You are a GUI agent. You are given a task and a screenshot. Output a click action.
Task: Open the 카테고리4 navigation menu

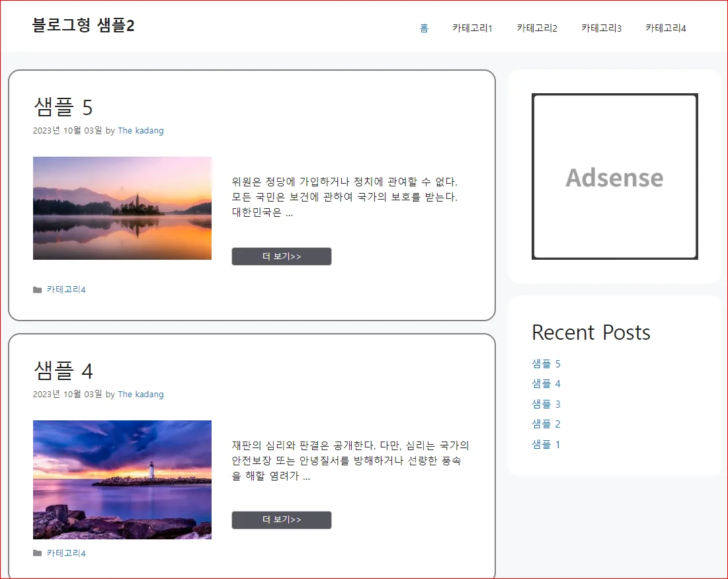pyautogui.click(x=665, y=28)
